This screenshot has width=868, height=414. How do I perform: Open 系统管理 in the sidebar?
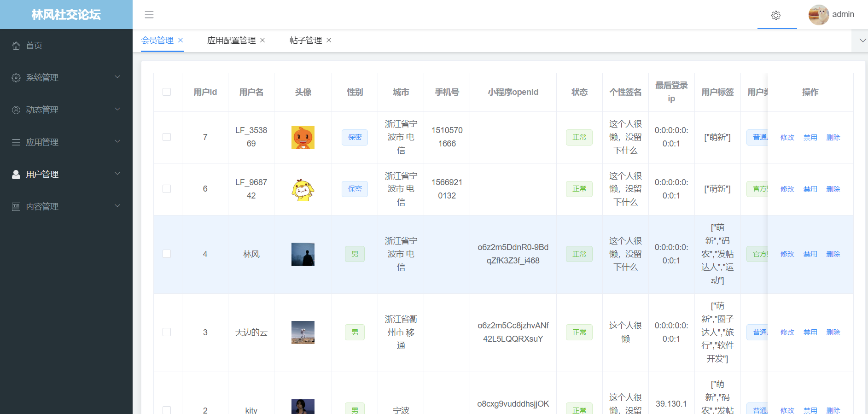(66, 78)
